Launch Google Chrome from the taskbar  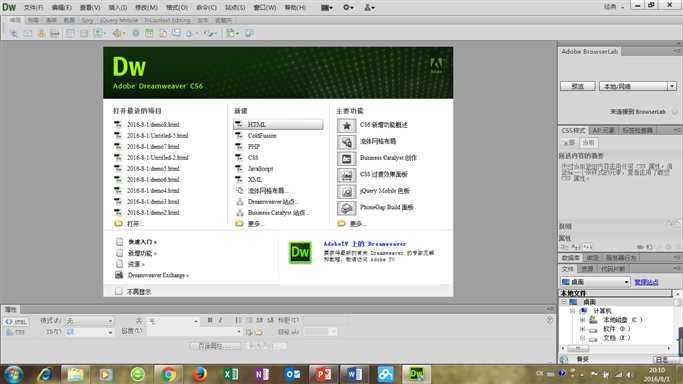(x=168, y=374)
